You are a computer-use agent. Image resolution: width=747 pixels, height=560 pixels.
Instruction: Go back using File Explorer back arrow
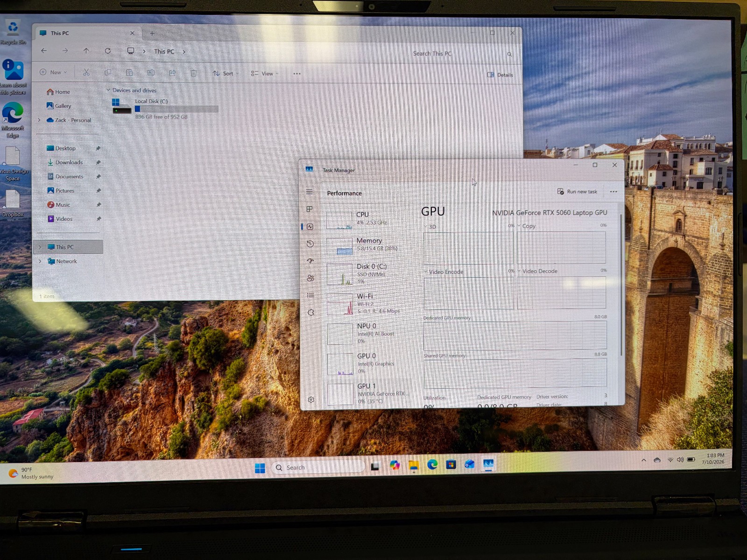pyautogui.click(x=44, y=51)
